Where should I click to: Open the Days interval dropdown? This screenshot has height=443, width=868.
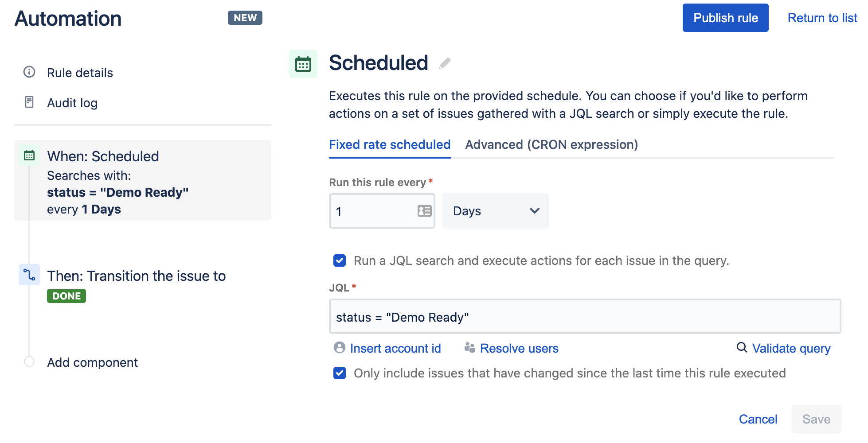[x=495, y=211]
